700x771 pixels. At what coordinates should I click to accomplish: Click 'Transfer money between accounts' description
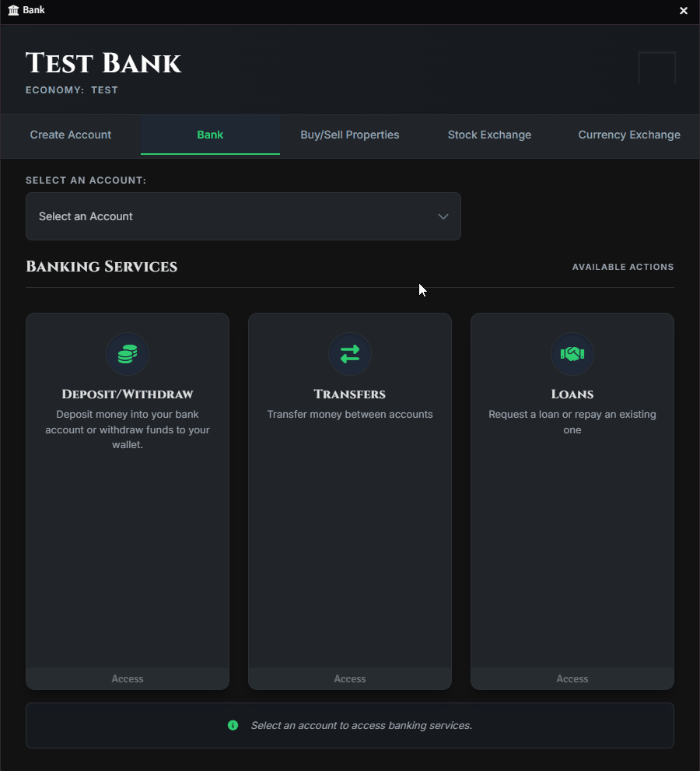pos(350,415)
